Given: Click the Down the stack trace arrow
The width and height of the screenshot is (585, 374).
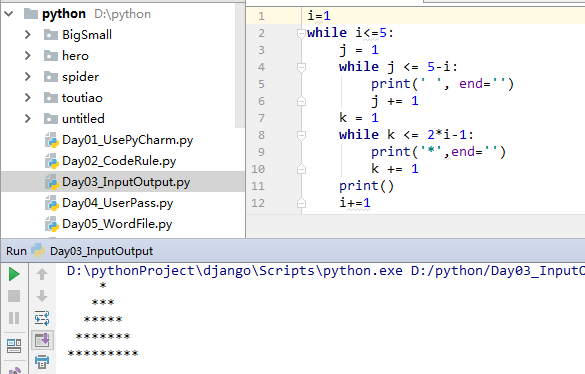Looking at the screenshot, I should tap(42, 296).
